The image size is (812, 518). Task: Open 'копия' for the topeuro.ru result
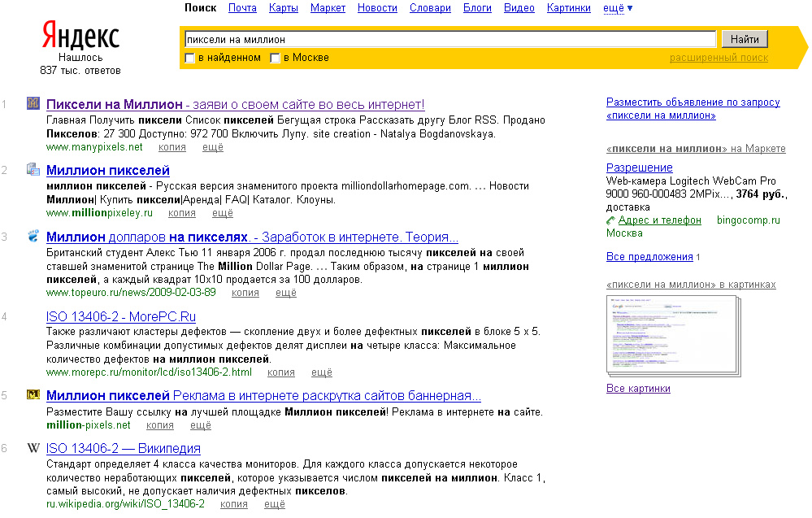[x=245, y=293]
